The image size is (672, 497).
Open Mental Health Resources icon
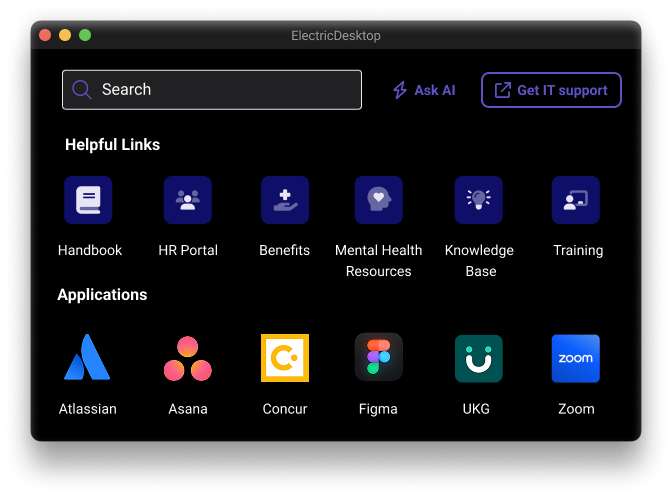(379, 200)
